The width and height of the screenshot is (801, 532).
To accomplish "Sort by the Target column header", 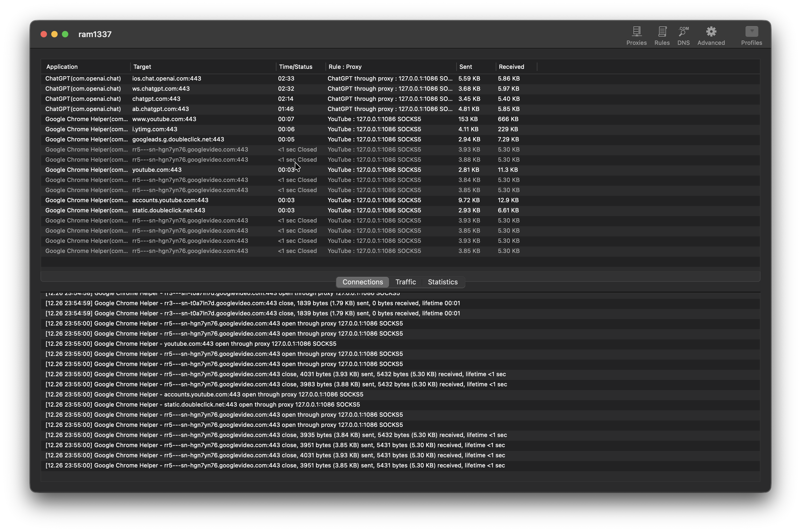I will 142,67.
